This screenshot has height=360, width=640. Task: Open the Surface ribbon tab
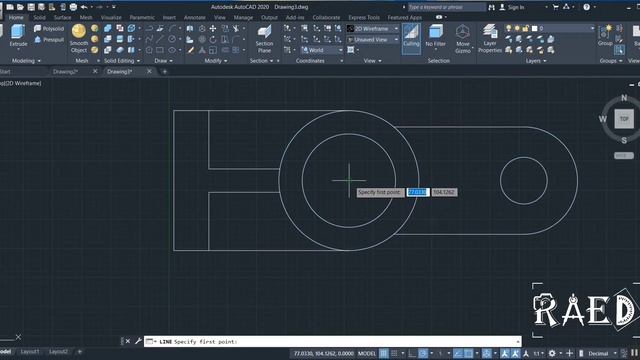pos(62,18)
